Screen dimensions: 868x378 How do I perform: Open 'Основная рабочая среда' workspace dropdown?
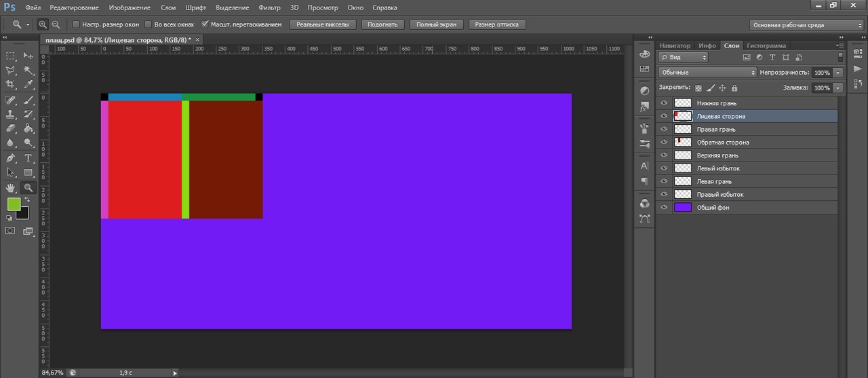[807, 24]
